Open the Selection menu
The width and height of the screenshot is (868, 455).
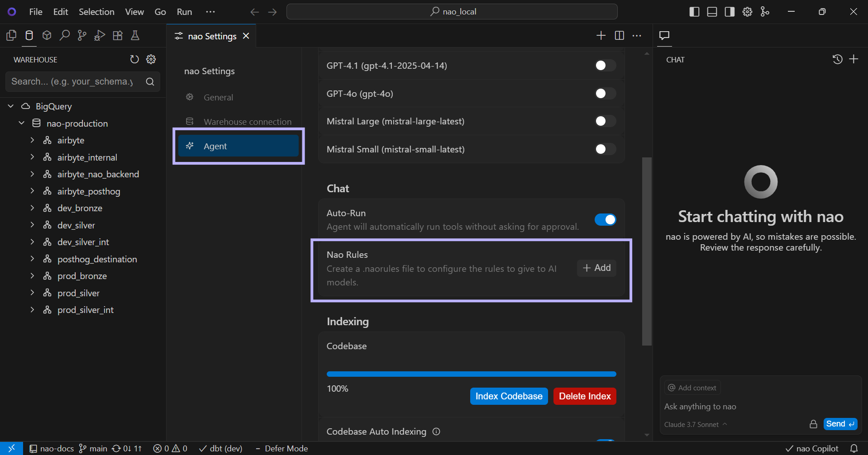point(96,12)
